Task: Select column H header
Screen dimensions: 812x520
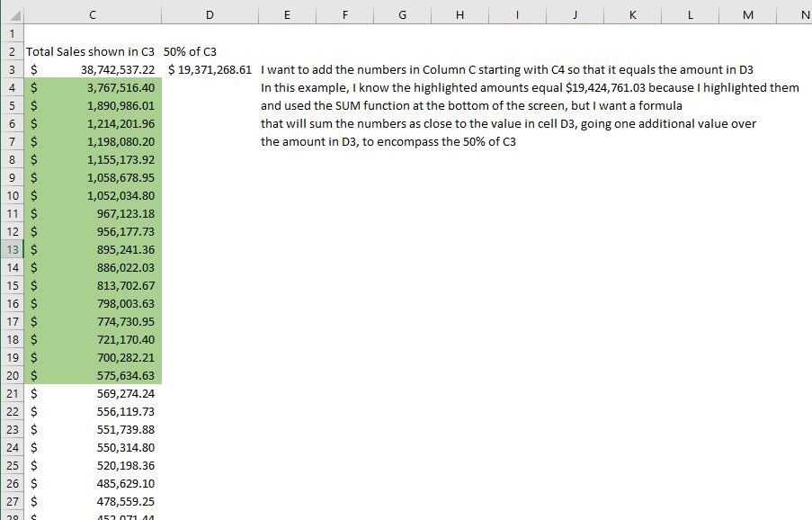Action: [460, 14]
